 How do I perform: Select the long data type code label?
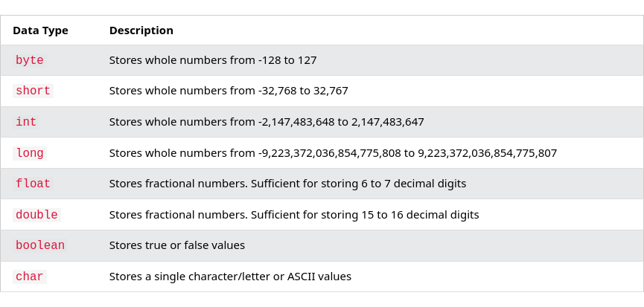(30, 153)
